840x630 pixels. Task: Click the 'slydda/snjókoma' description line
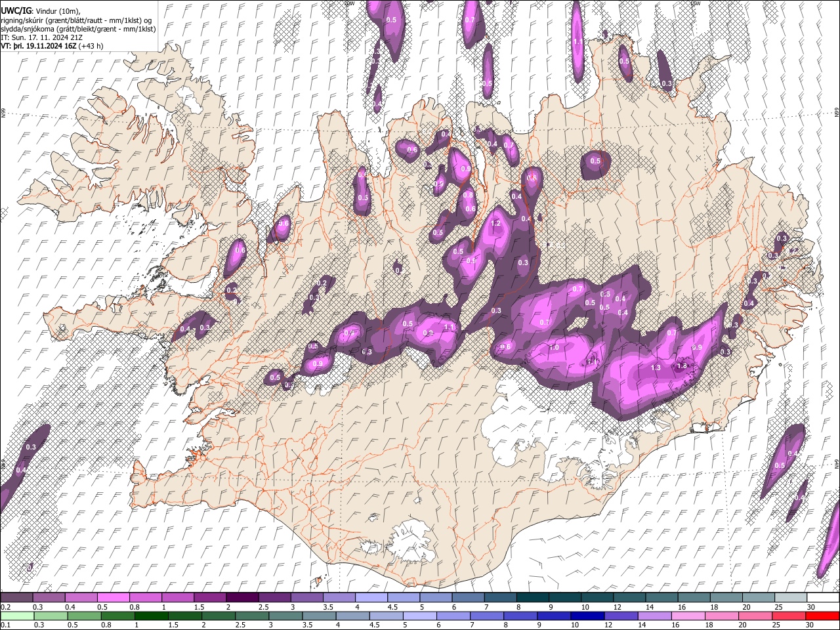pyautogui.click(x=79, y=29)
